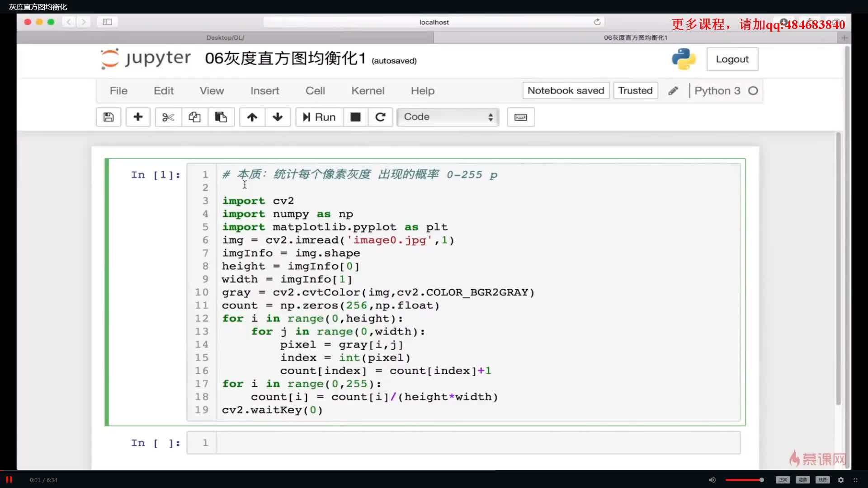Open the Kernel menu
The height and width of the screenshot is (488, 868).
click(368, 91)
